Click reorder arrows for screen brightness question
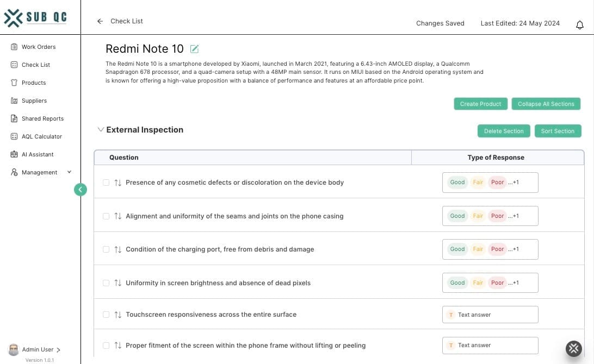 [118, 283]
